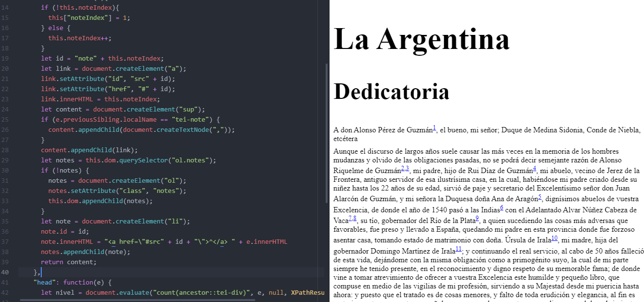Select the La Argentina heading
The height and width of the screenshot is (302, 644).
coord(421,40)
